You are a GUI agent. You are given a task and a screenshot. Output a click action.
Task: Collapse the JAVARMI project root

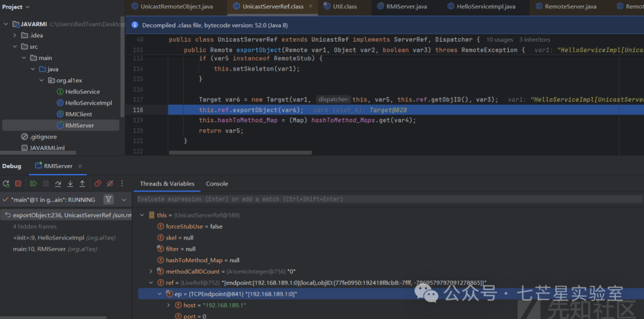[x=6, y=24]
